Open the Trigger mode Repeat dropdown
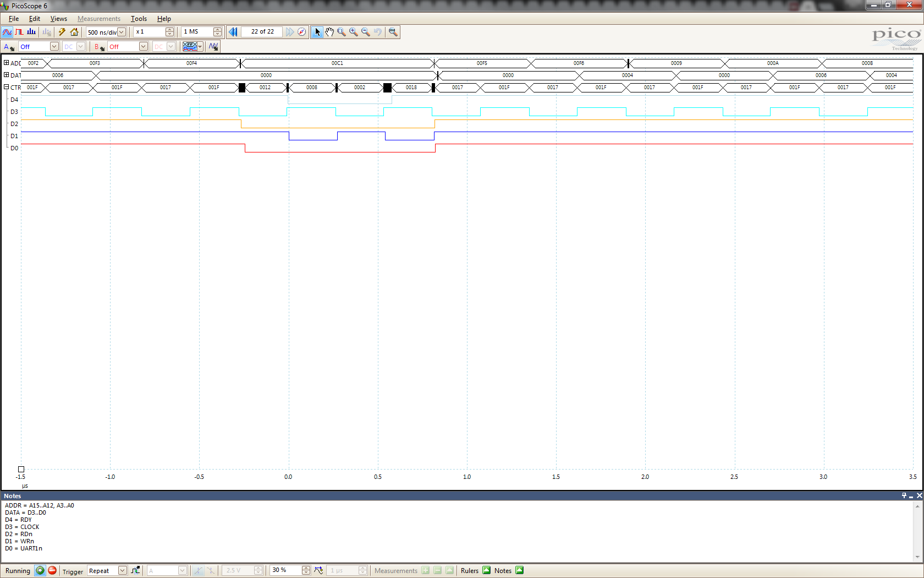This screenshot has height=578, width=924. pyautogui.click(x=123, y=571)
